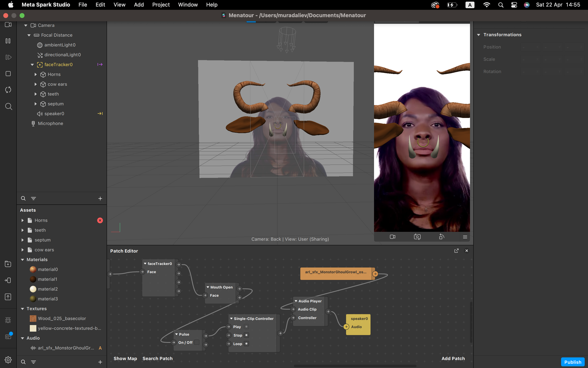Image resolution: width=588 pixels, height=368 pixels.
Task: Open the Window menu
Action: (x=188, y=5)
